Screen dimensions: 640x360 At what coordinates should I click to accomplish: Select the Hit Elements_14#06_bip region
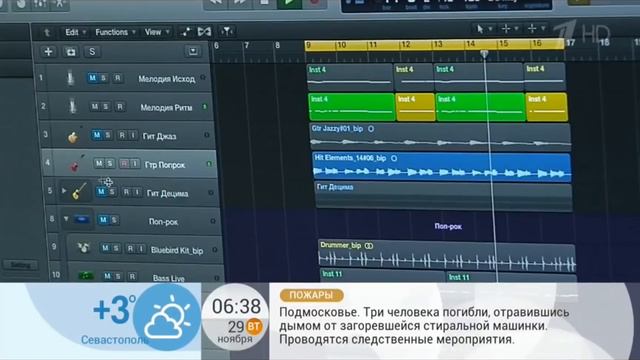coord(442,167)
